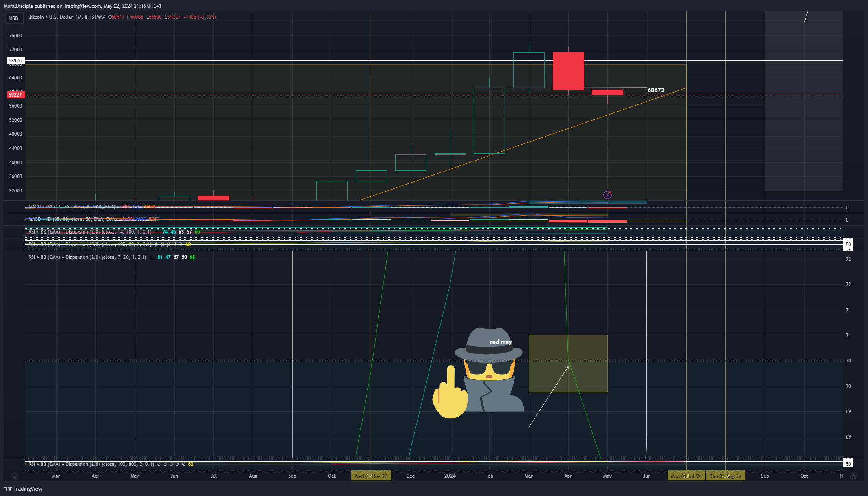Click the red May candle body
The height and width of the screenshot is (496, 868).
coord(607,92)
